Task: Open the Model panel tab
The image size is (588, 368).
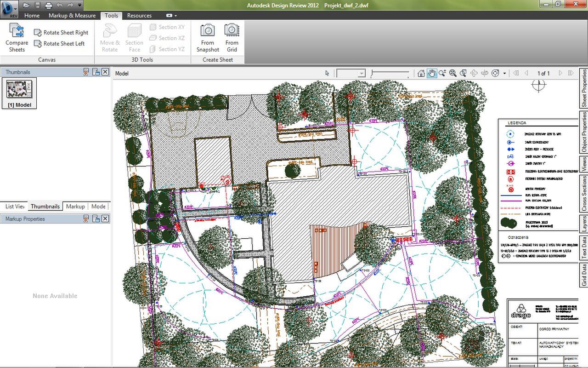Action: [x=98, y=207]
